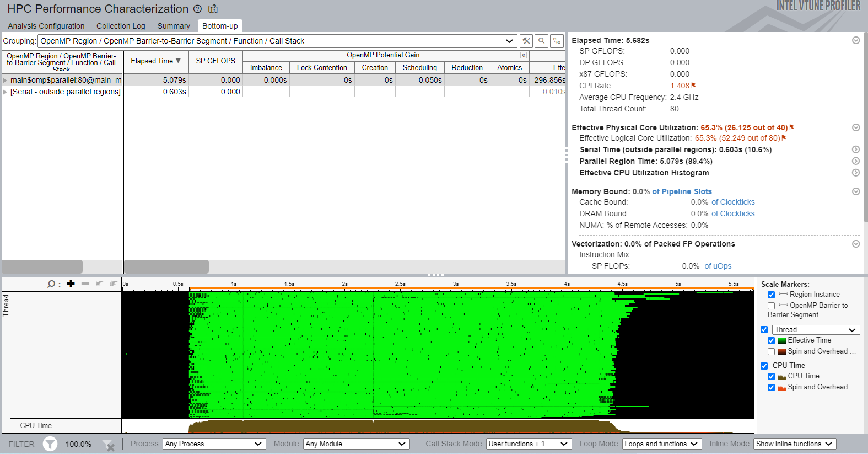Uncheck the Region Instance checkbox
868x454 pixels.
(771, 295)
